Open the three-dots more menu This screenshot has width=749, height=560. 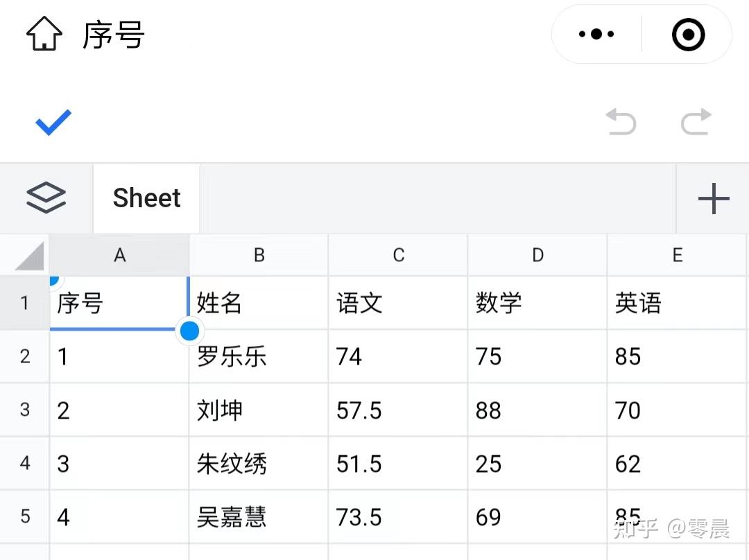pos(596,34)
